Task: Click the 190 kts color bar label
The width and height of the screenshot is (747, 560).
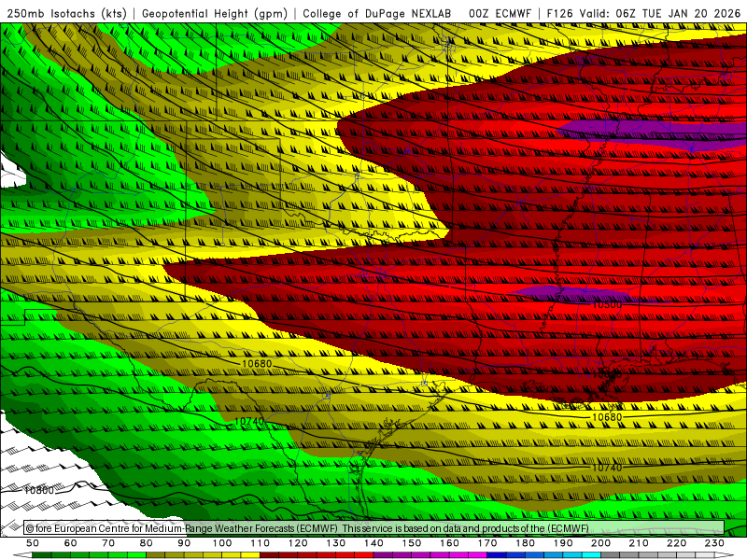Action: pyautogui.click(x=563, y=543)
